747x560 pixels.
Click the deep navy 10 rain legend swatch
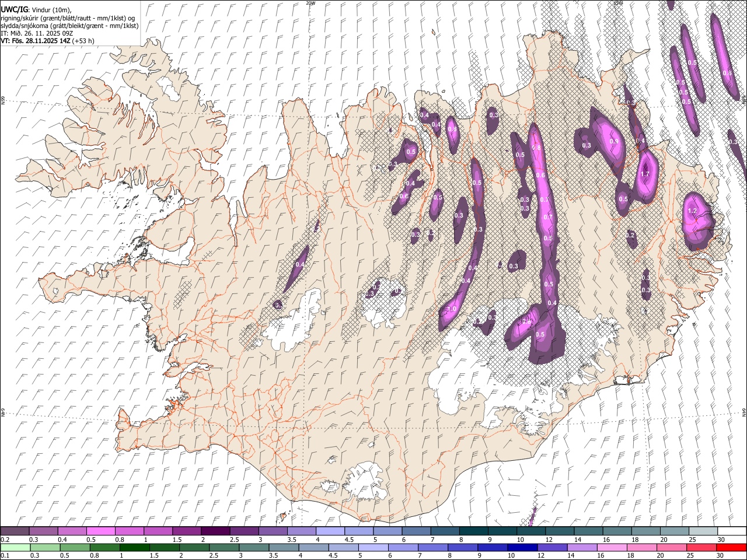click(x=522, y=547)
